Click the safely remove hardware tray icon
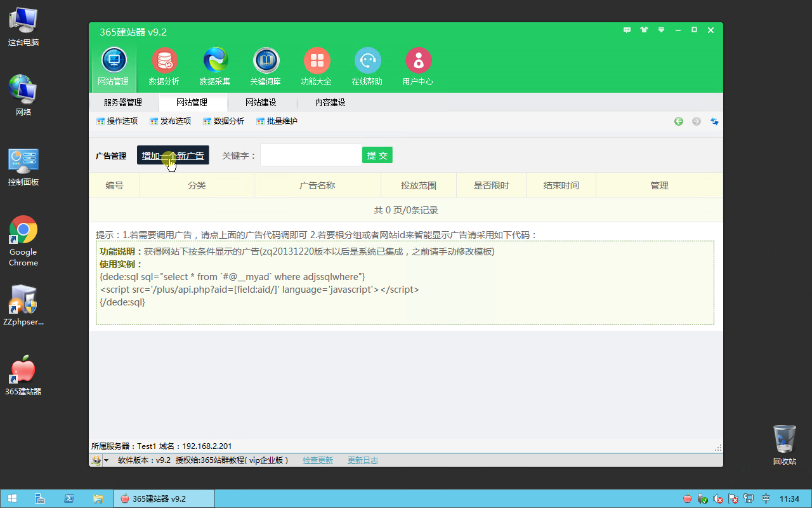Image resolution: width=812 pixels, height=508 pixels. click(703, 499)
